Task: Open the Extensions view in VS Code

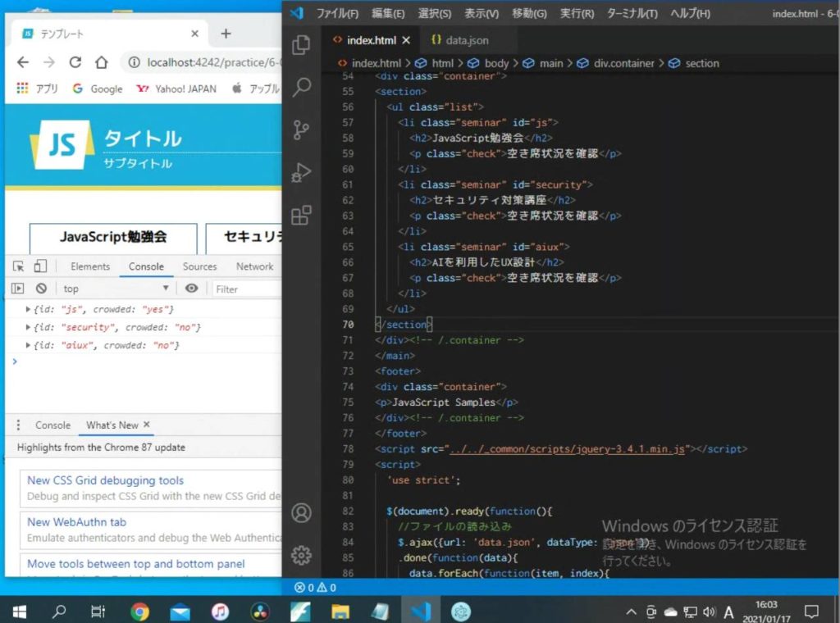Action: click(x=301, y=215)
